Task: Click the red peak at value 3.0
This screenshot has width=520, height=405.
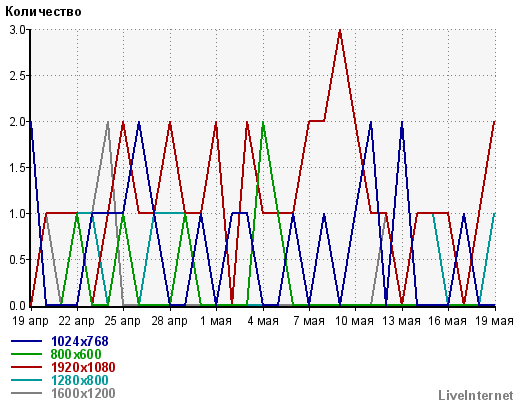Action: pyautogui.click(x=340, y=30)
